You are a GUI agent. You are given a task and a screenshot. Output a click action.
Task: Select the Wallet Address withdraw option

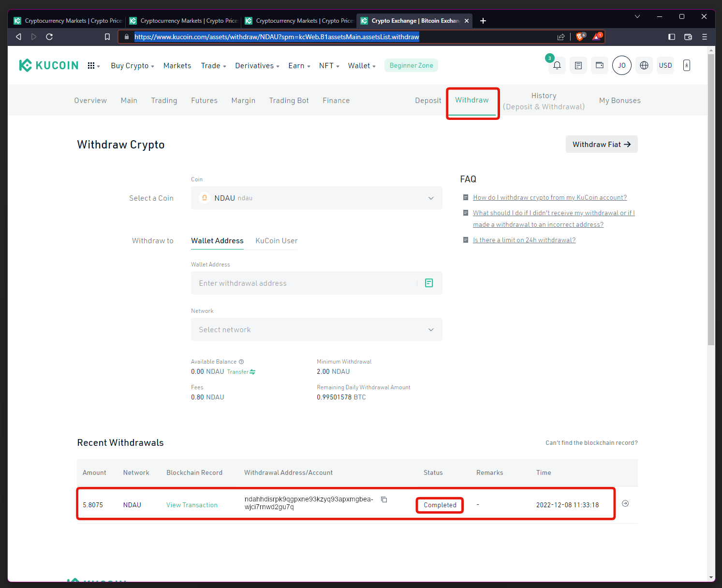217,241
